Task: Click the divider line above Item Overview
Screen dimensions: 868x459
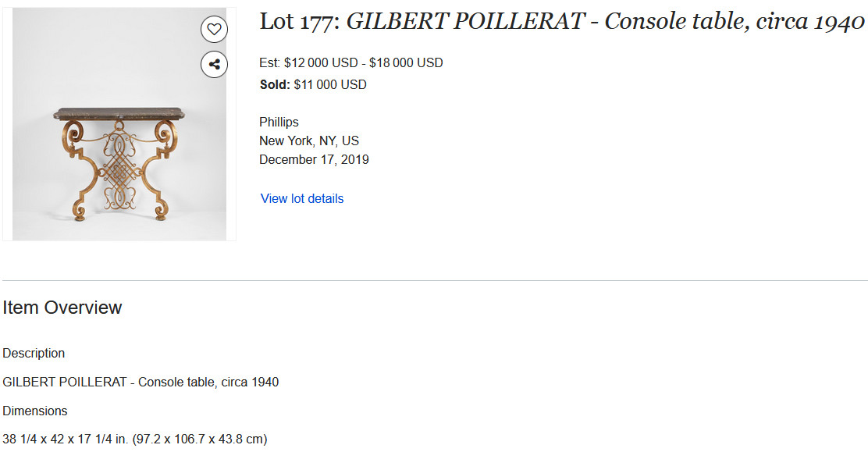Action: [435, 281]
